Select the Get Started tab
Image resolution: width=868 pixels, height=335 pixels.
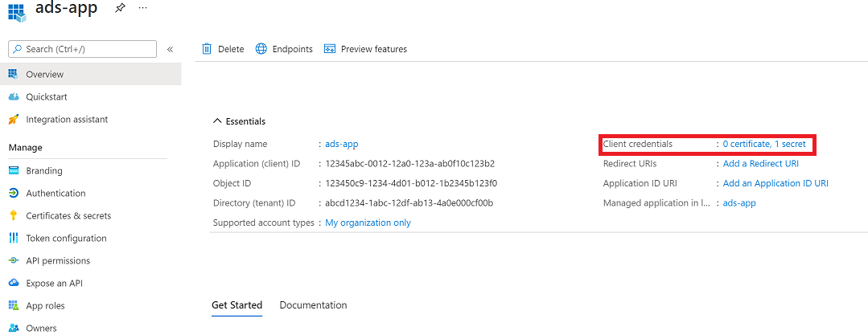[x=237, y=305]
